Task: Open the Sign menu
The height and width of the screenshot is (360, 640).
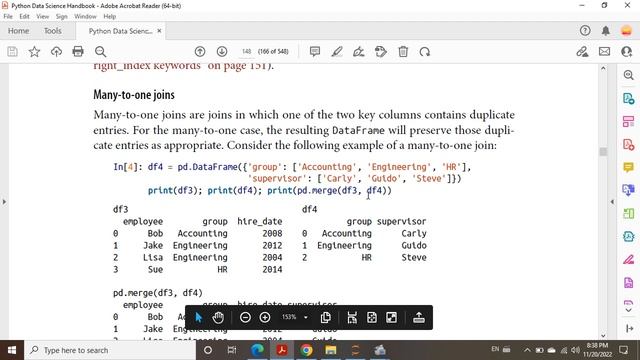Action: point(62,16)
